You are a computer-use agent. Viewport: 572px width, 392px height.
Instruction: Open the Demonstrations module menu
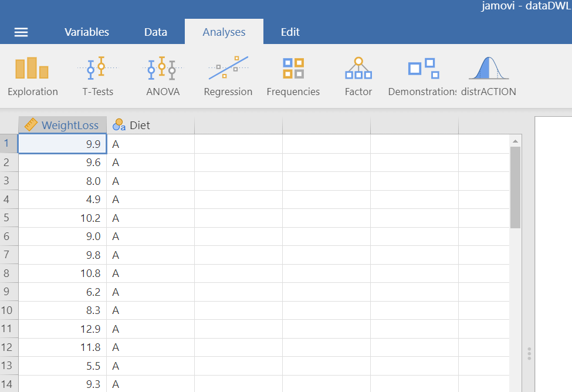click(x=423, y=76)
